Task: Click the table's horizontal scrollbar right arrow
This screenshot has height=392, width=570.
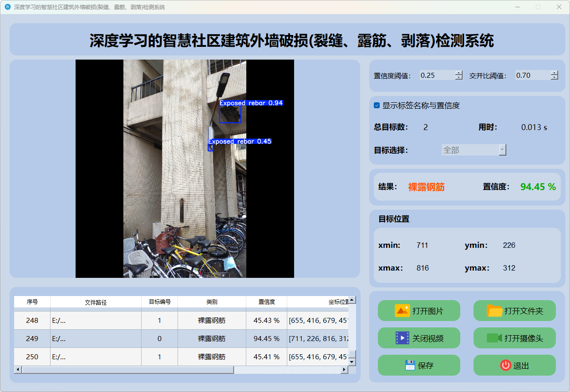Action: coord(344,370)
